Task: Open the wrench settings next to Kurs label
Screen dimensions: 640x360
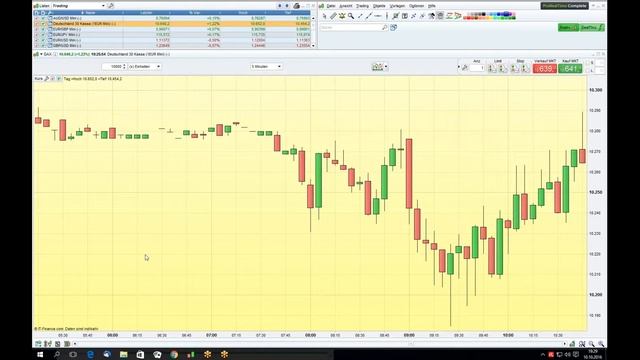Action: 47,78
